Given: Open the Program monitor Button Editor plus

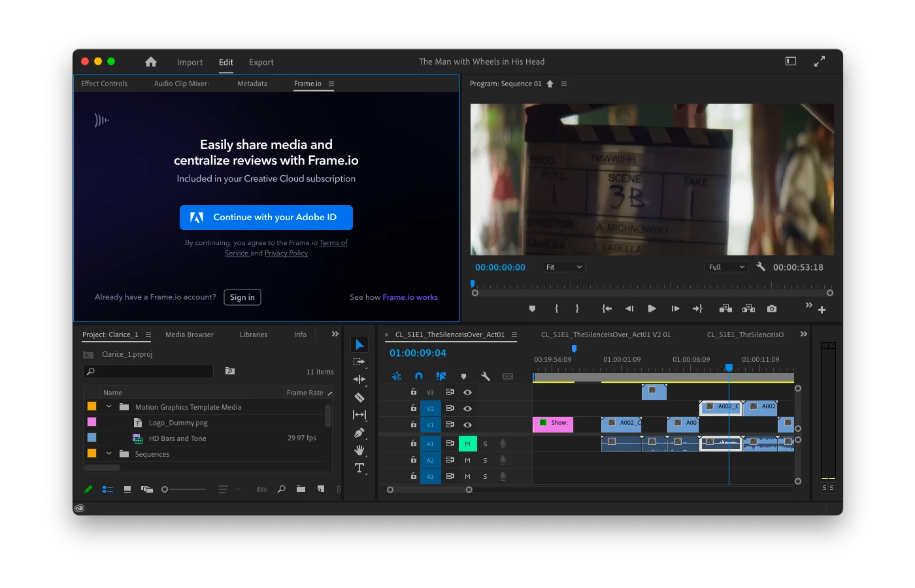Looking at the screenshot, I should (x=822, y=310).
